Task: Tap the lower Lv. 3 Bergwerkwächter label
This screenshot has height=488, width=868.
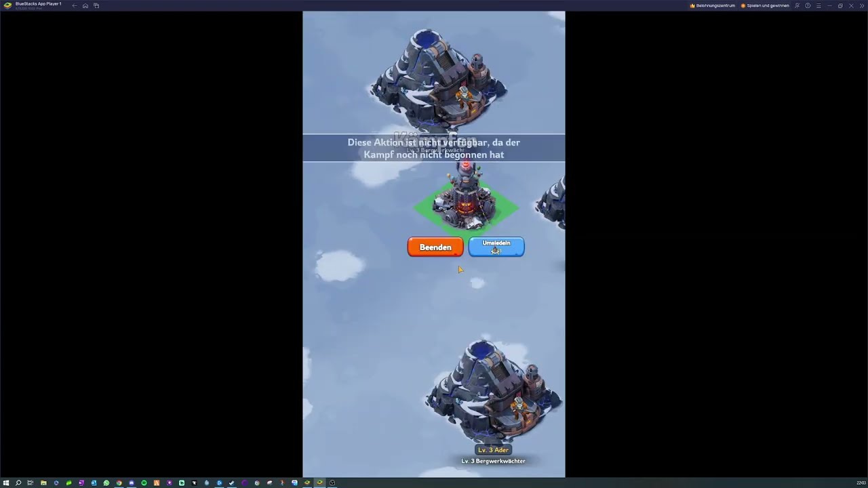Action: point(493,461)
